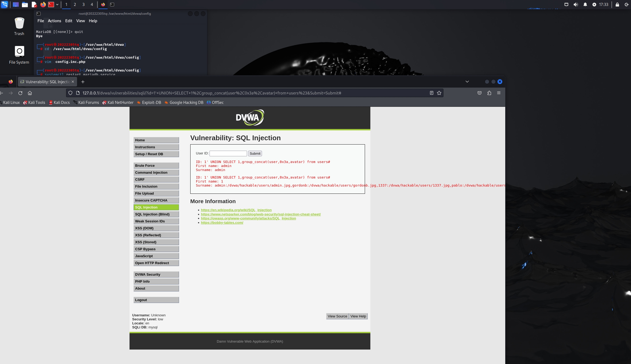Open the Google Hacking DB bookmark
This screenshot has width=631, height=364.
pos(184,103)
